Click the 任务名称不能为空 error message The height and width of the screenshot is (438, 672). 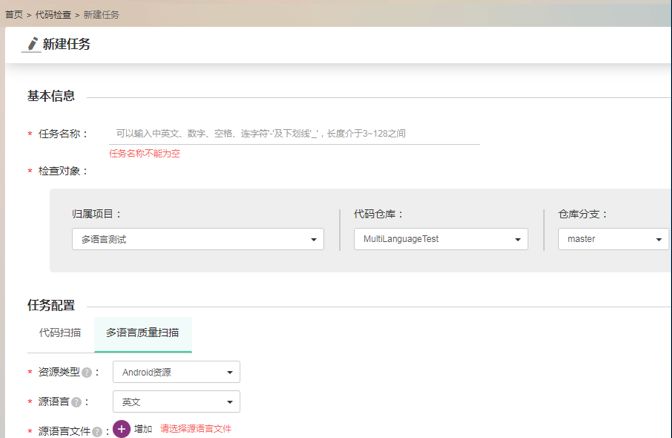point(144,153)
